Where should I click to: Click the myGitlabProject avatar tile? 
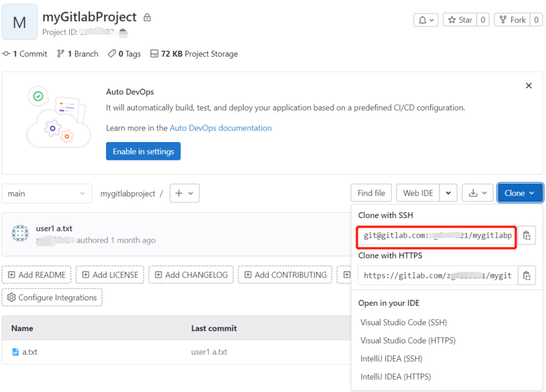click(19, 22)
